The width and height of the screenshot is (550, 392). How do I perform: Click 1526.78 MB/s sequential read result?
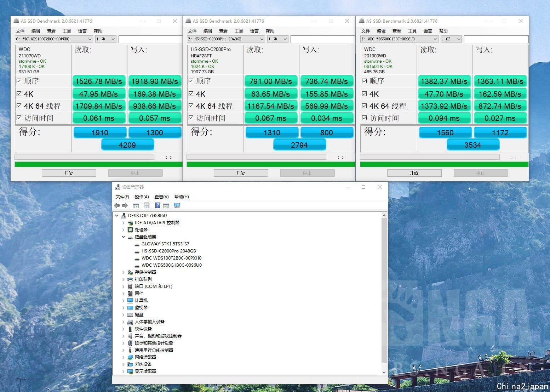99,81
